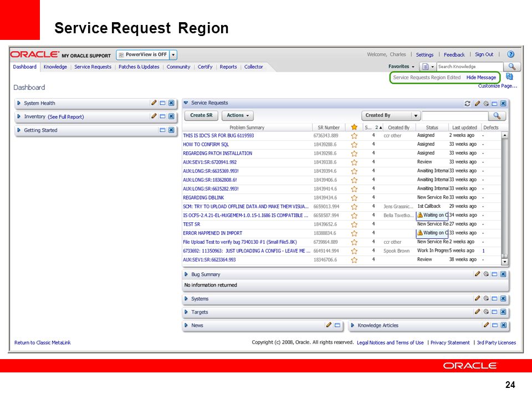Expand the Getting Started region
Screen dimensions: 532x399
pyautogui.click(x=19, y=130)
